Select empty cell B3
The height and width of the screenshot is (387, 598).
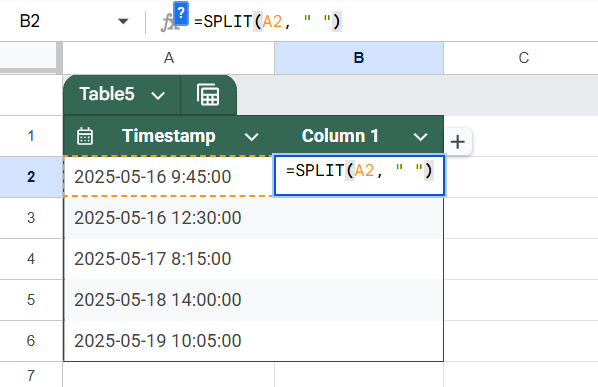click(359, 218)
